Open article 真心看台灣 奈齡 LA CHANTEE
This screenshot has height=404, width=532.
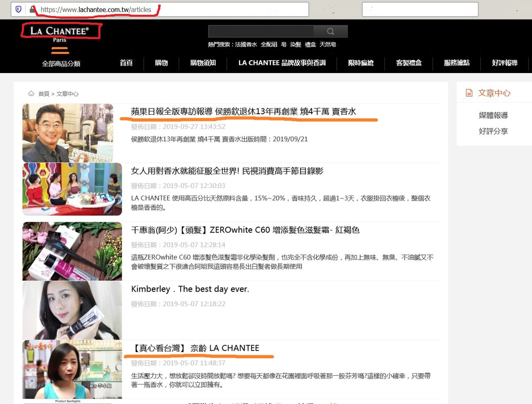[195, 348]
